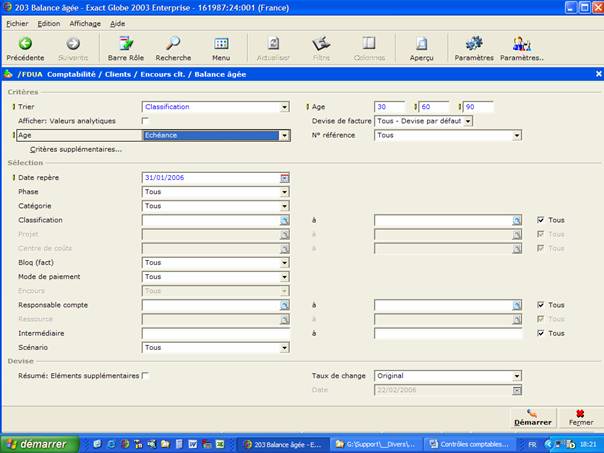Open the Fichier menu

pyautogui.click(x=17, y=23)
